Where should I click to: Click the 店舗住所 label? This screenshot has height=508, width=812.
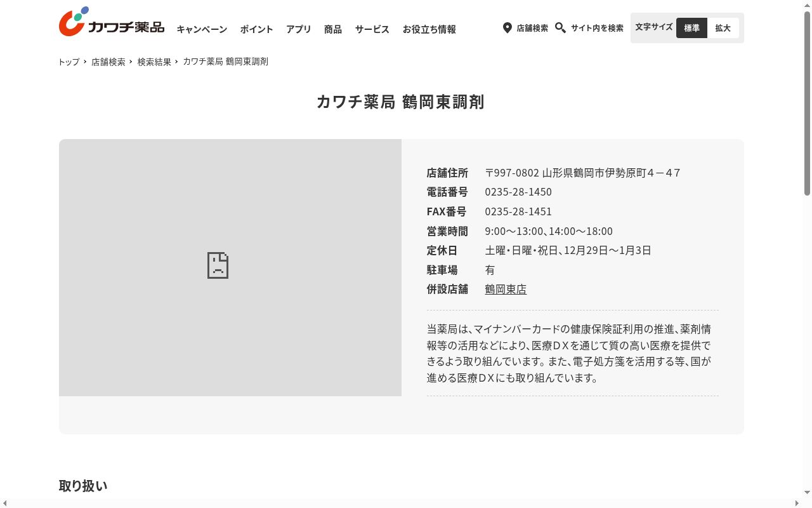[447, 173]
